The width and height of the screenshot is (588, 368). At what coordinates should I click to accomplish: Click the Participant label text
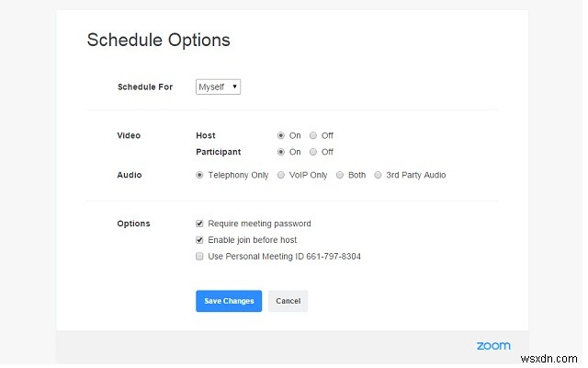point(219,152)
